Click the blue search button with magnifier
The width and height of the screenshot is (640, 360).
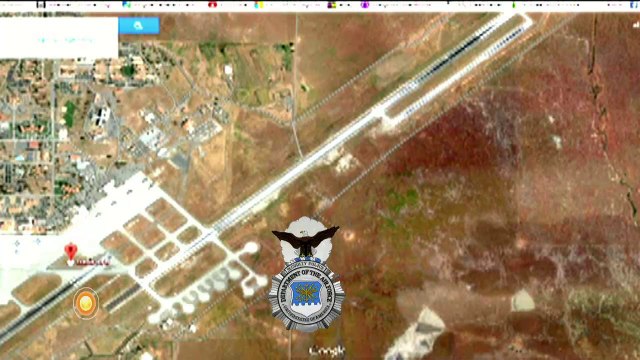[139, 26]
